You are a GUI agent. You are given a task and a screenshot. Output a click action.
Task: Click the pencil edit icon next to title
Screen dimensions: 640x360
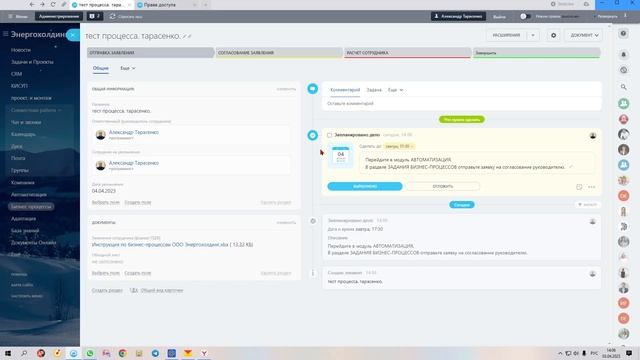184,36
